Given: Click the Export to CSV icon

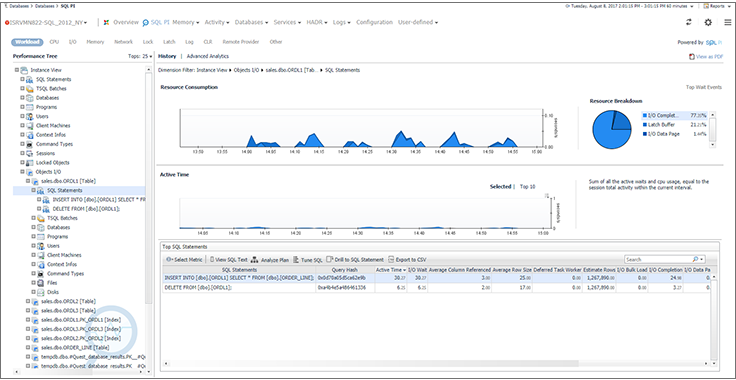Looking at the screenshot, I should [x=391, y=259].
